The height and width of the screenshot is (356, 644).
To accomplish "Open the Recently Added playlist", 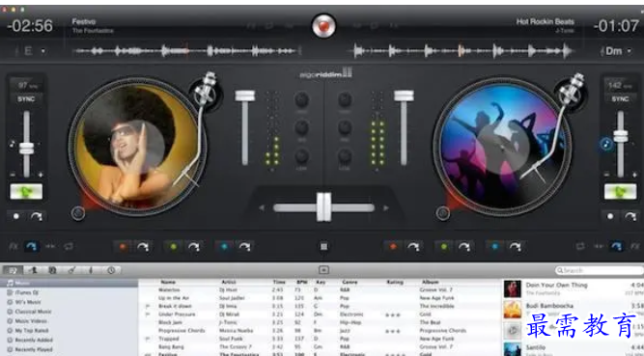I will point(34,340).
